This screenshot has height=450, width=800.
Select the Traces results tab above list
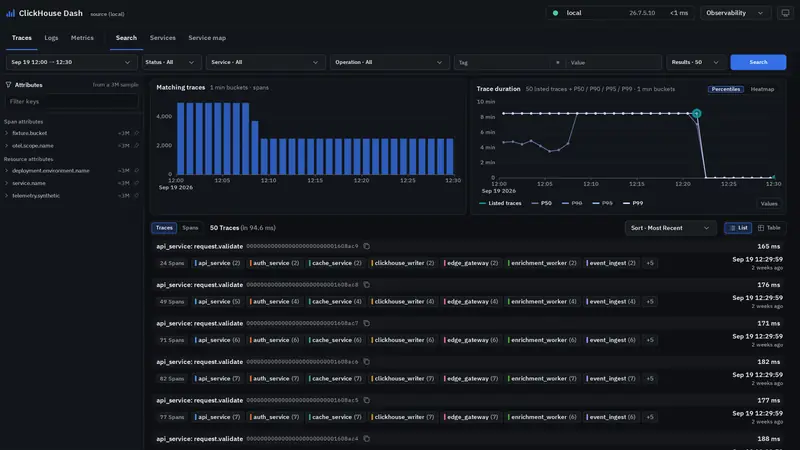click(164, 228)
